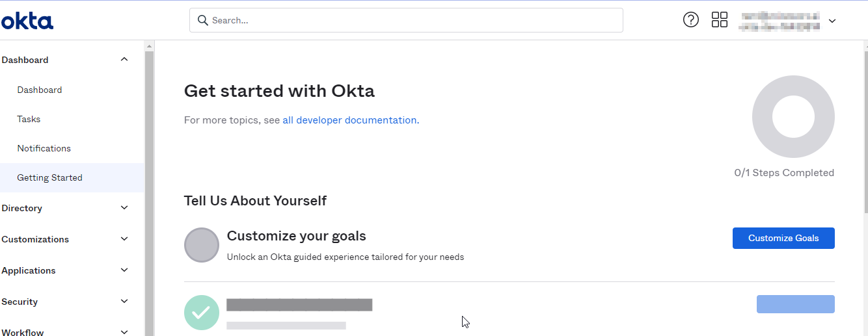Open the Dashboard sub-item

40,90
